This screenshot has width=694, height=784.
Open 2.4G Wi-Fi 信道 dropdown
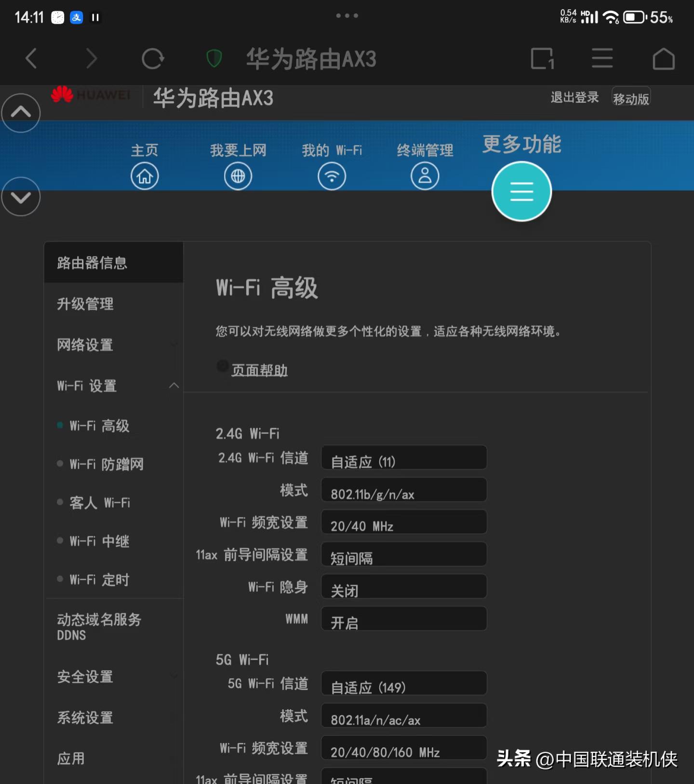pyautogui.click(x=404, y=458)
